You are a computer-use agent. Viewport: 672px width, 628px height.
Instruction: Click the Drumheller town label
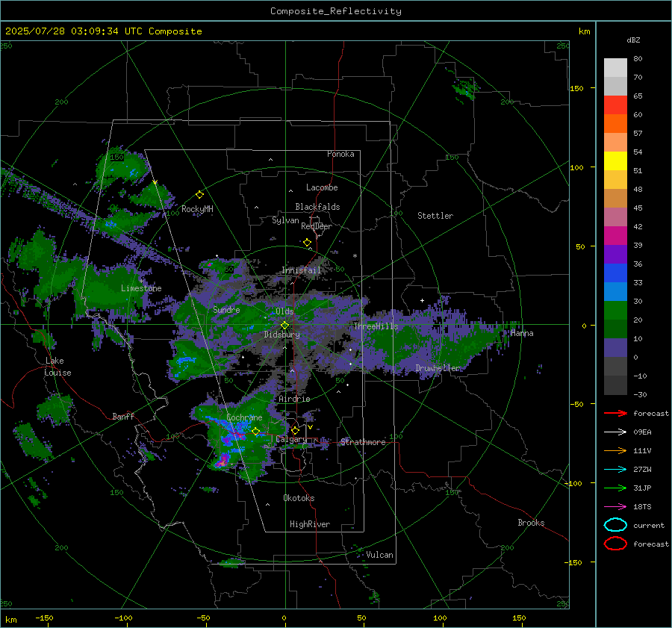438,368
